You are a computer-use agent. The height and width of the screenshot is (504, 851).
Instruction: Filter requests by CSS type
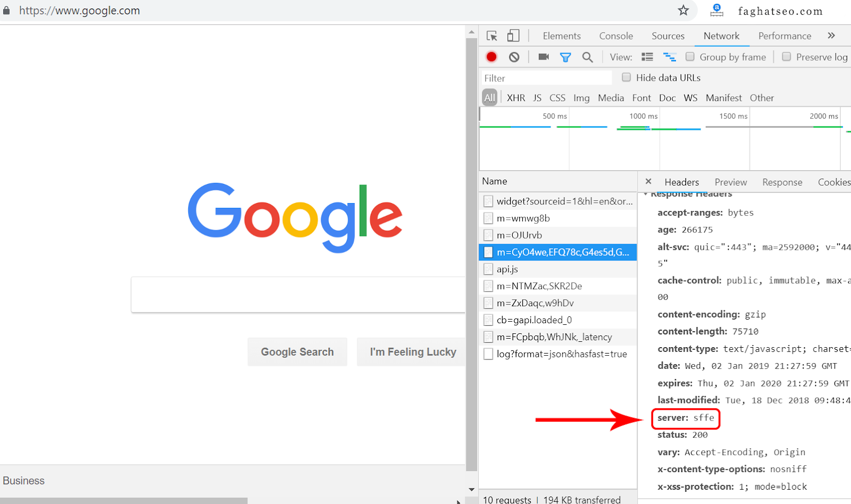(557, 98)
